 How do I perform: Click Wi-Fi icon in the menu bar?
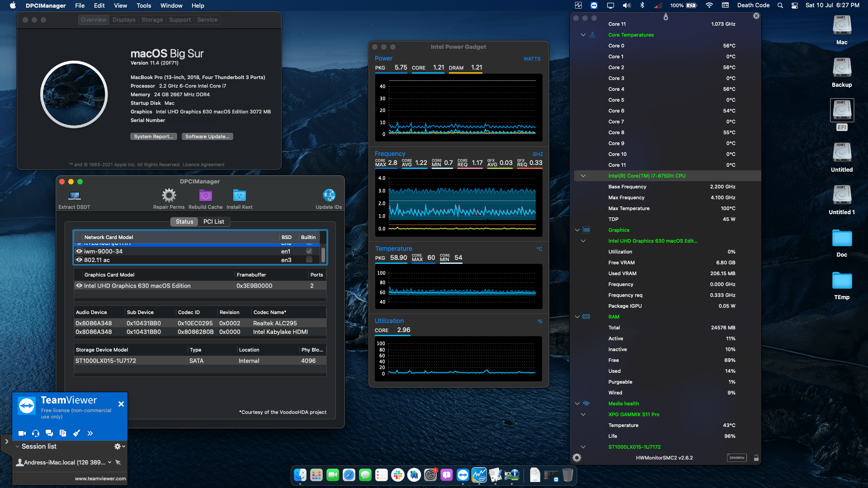pos(709,5)
